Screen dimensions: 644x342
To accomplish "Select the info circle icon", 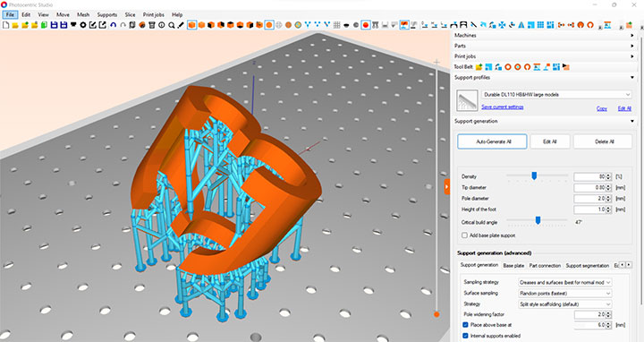I will (x=161, y=25).
